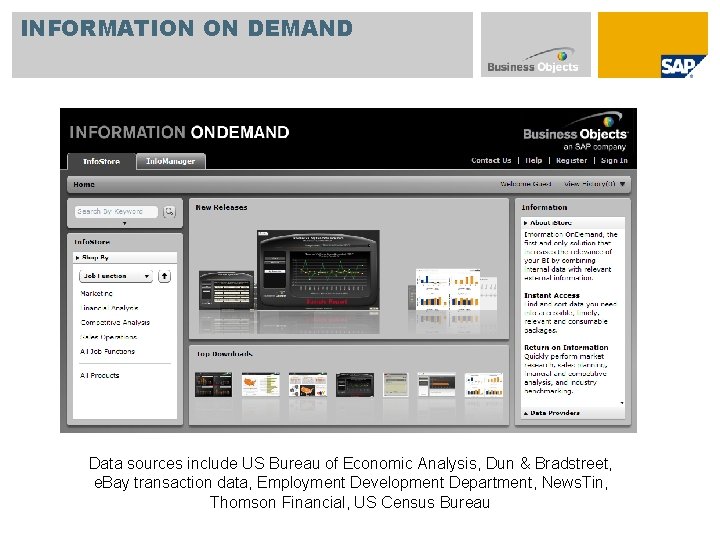Open the third Top Downloads thumbnail
This screenshot has height=540, width=720.
(308, 385)
